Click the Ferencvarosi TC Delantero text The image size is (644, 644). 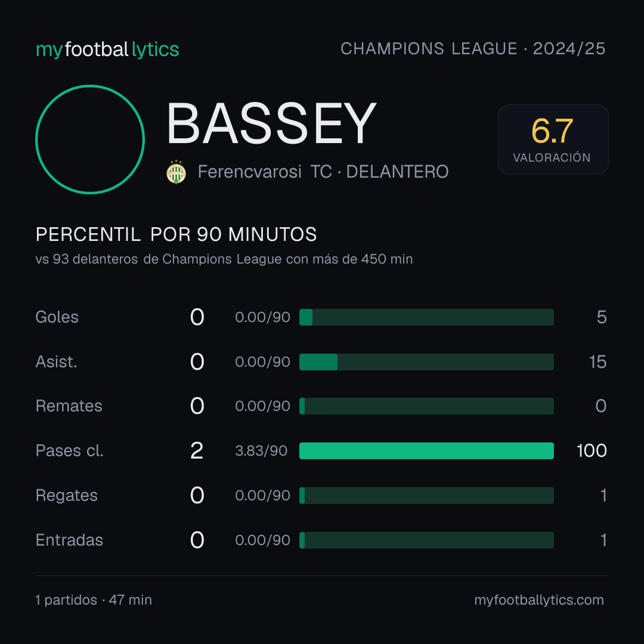pyautogui.click(x=323, y=172)
